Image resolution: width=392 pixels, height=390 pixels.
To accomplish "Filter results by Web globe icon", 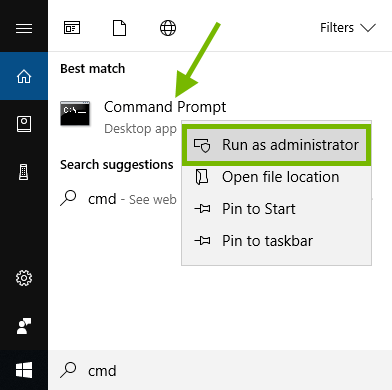I will pos(168,28).
